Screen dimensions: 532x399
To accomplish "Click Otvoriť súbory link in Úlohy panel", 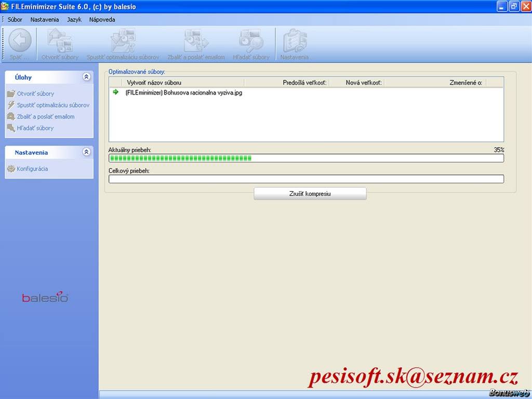I will [x=35, y=94].
